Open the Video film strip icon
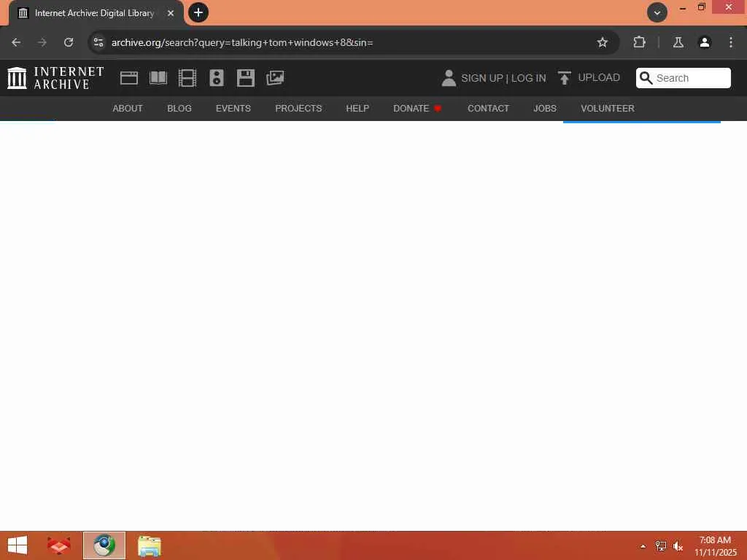The width and height of the screenshot is (747, 560). 187,77
